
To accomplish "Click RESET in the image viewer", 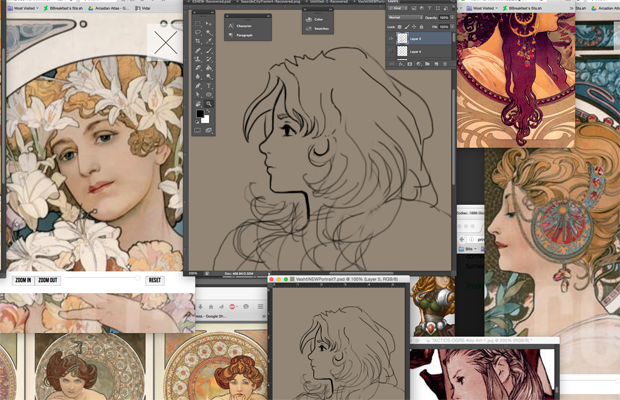I will tap(155, 280).
